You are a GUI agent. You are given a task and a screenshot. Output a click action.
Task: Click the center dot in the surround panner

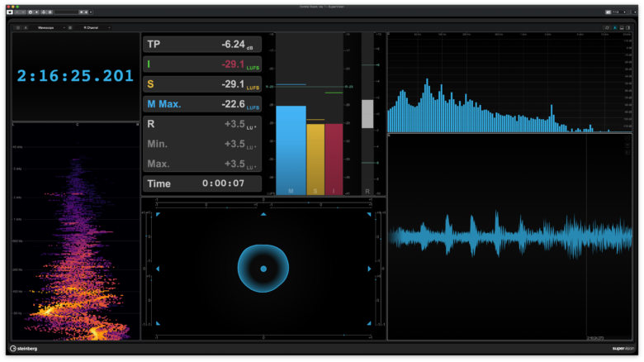(263, 269)
